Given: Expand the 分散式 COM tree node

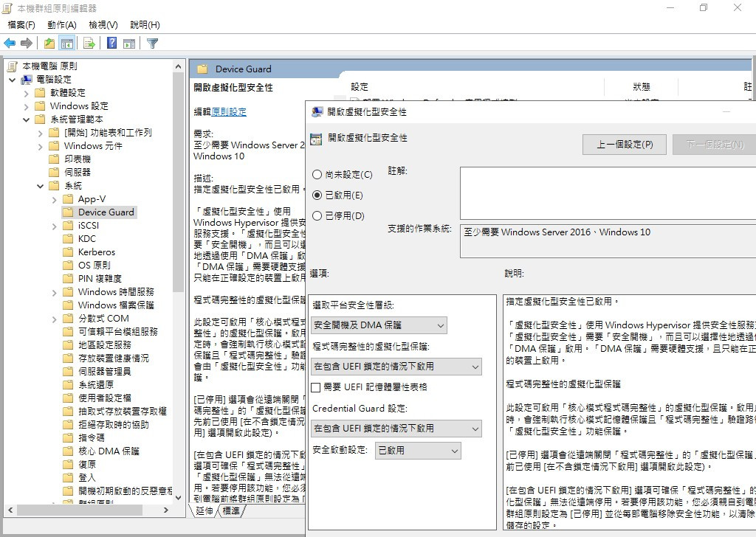Looking at the screenshot, I should point(55,319).
